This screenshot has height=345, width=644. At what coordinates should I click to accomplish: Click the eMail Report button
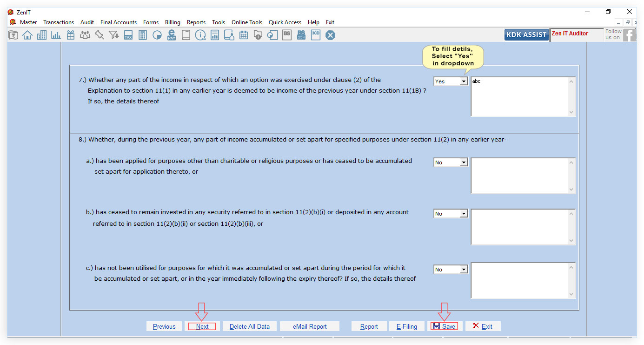click(x=310, y=326)
